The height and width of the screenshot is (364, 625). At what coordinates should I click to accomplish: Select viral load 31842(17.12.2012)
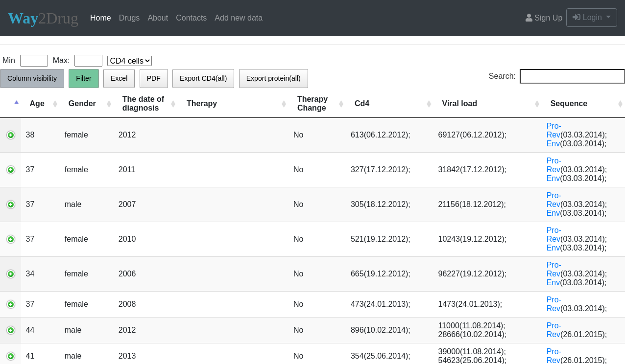tap(472, 169)
